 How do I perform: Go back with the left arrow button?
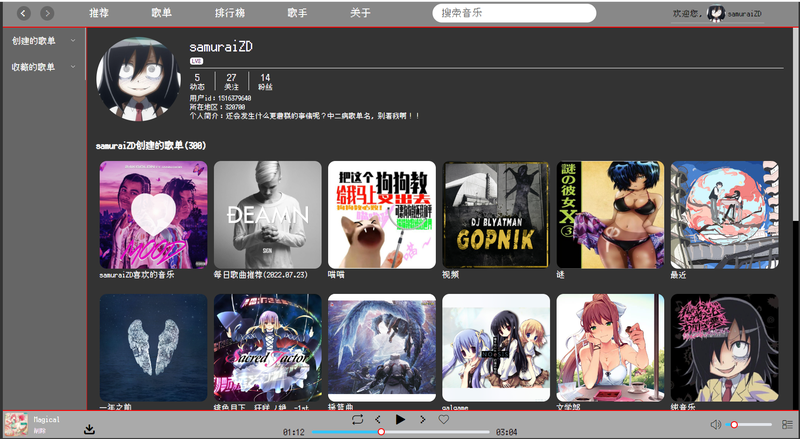(x=23, y=13)
